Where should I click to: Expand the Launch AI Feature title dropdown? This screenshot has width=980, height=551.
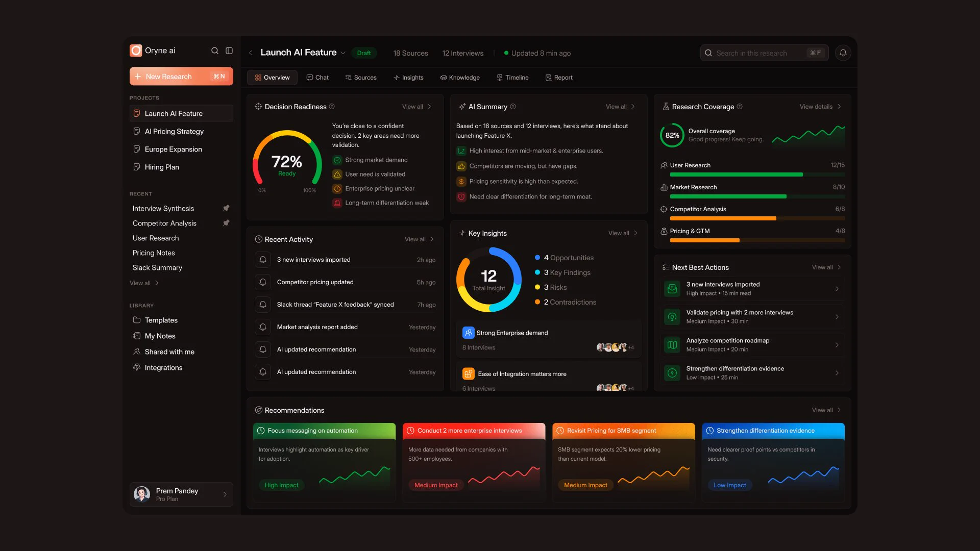(343, 53)
